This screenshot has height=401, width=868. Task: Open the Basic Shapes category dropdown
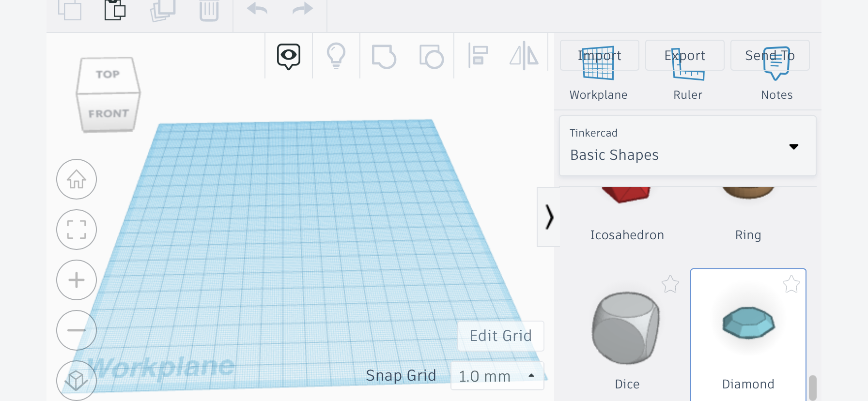tap(688, 146)
